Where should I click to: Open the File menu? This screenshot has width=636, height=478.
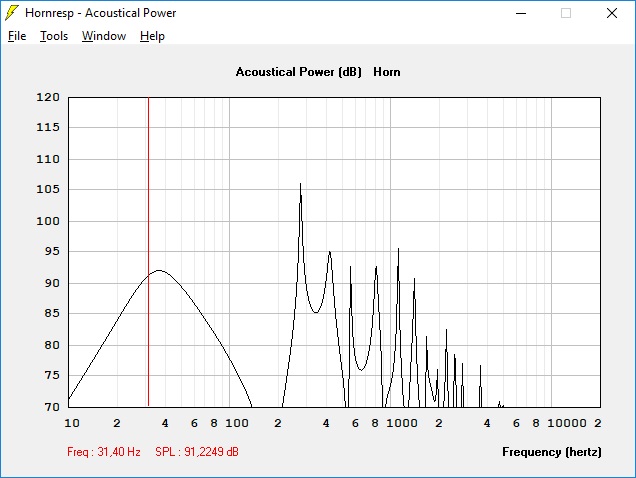click(17, 36)
